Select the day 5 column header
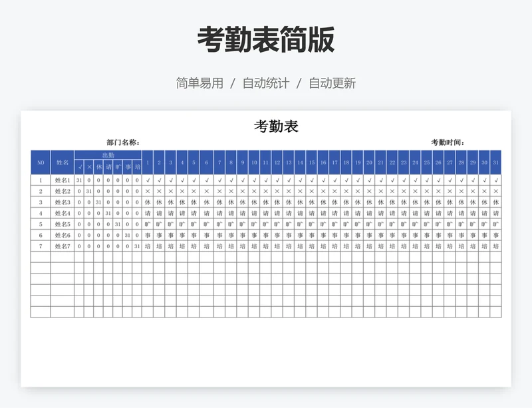Screen dimensions: 532x408 click(x=194, y=162)
